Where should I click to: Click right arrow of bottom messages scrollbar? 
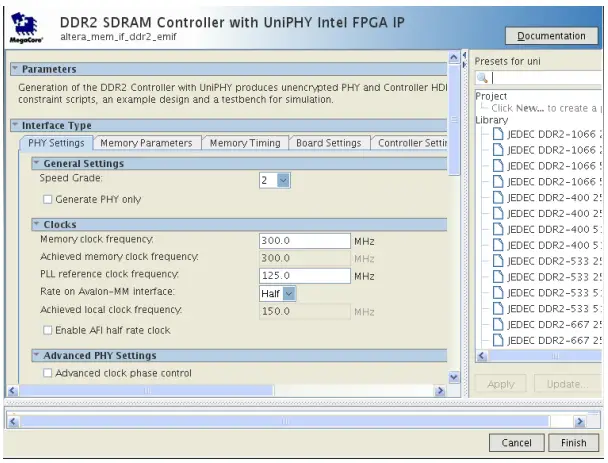(580, 421)
